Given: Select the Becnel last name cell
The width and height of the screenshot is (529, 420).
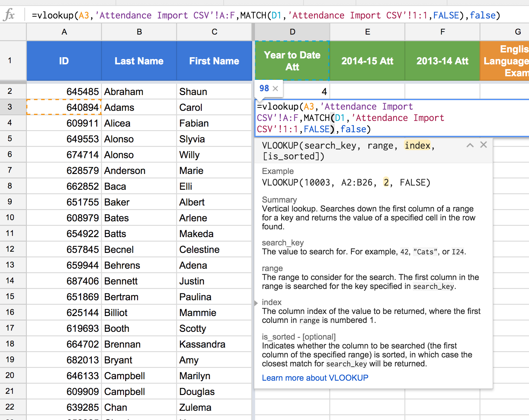Looking at the screenshot, I should (139, 249).
